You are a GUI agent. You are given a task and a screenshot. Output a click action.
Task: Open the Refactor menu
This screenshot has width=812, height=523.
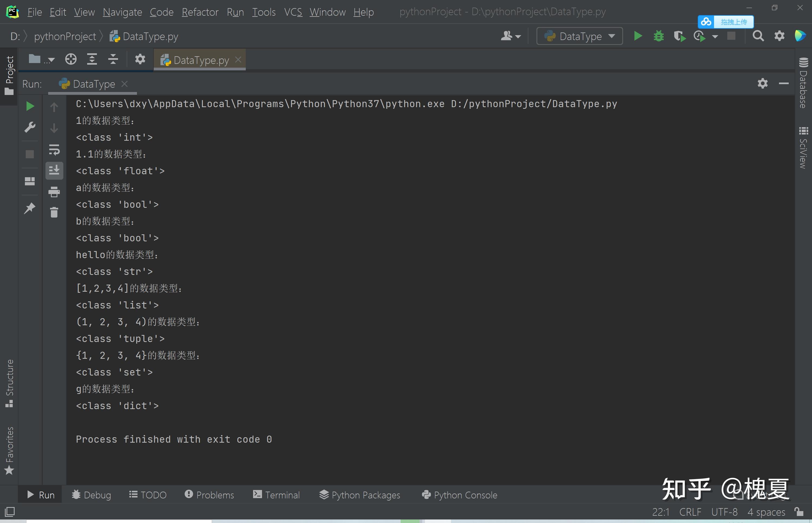point(200,12)
